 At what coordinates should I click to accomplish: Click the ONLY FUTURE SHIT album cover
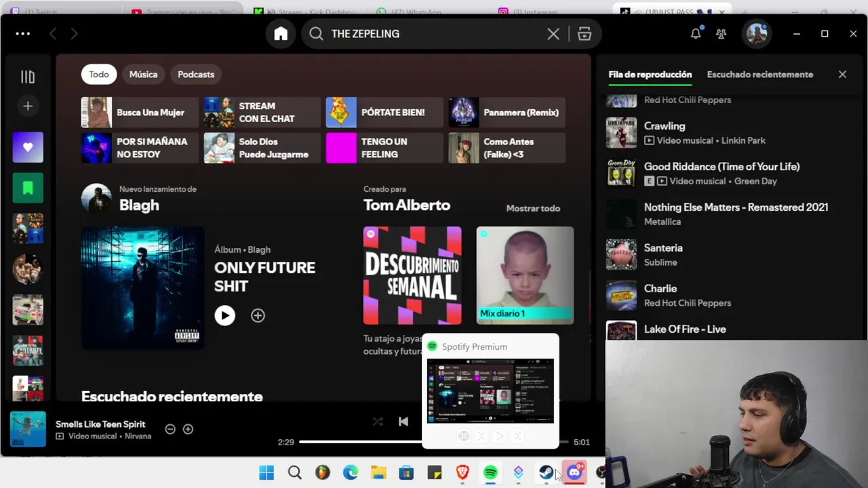click(142, 288)
